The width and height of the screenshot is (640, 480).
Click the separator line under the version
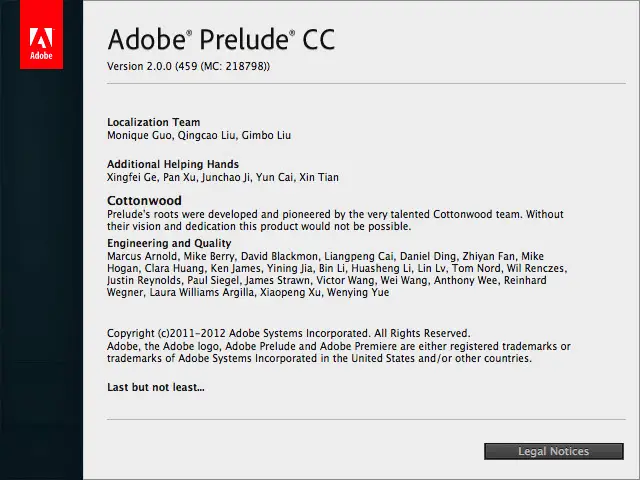366,83
